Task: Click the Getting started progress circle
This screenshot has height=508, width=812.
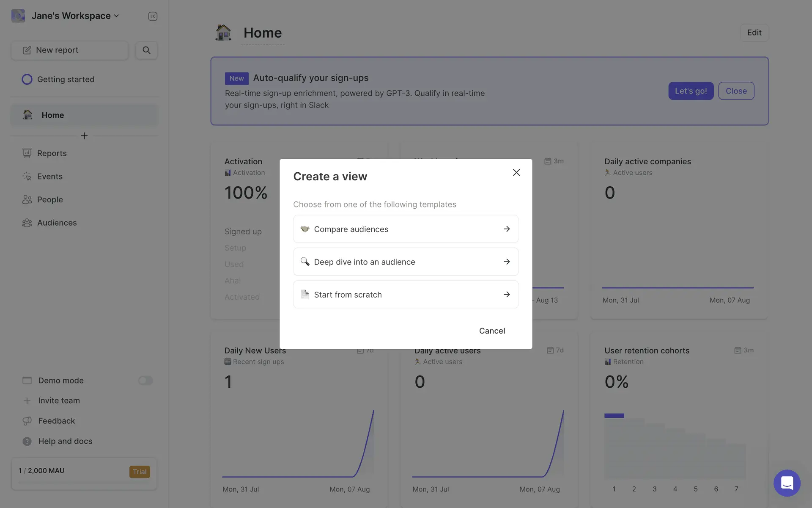Action: click(x=27, y=79)
